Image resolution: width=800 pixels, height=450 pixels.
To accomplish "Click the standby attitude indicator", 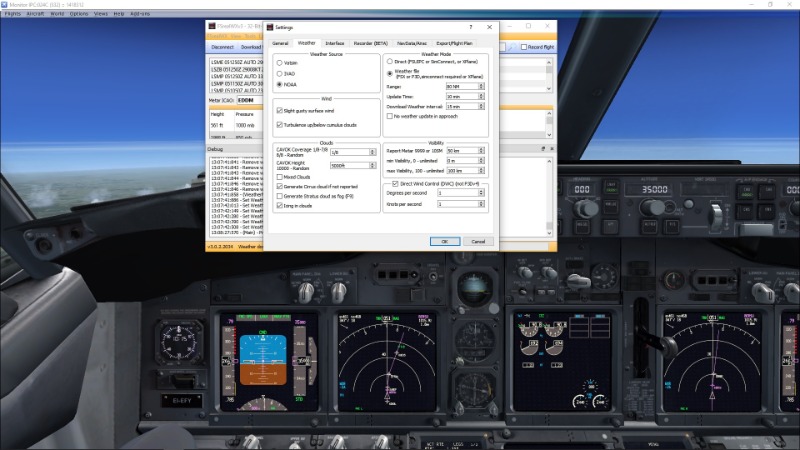I will coord(474,289).
